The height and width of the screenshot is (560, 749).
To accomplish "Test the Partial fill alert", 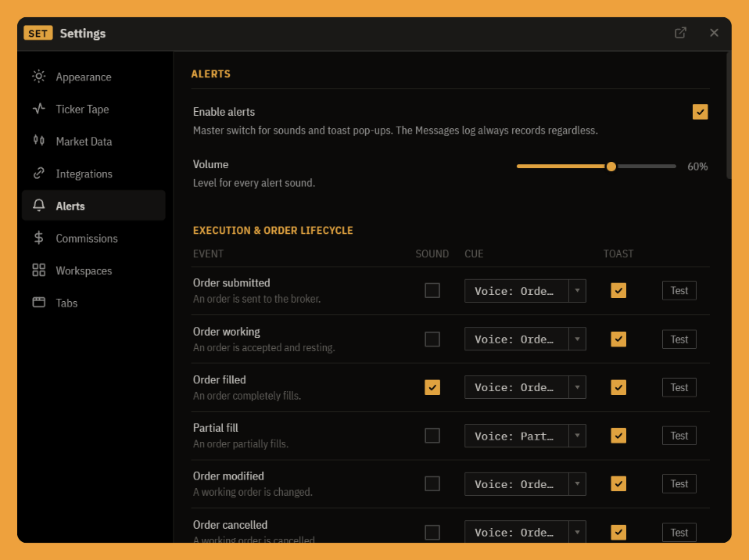I will click(x=679, y=436).
